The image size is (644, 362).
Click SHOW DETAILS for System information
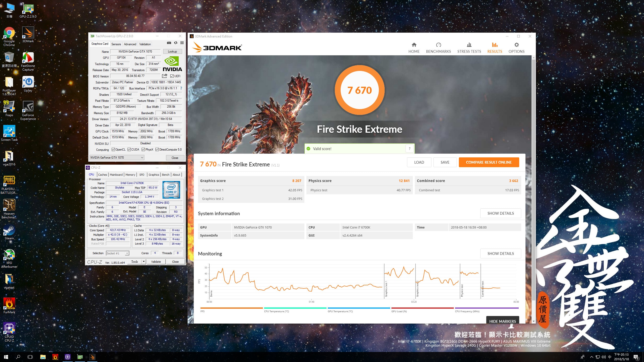(x=501, y=213)
